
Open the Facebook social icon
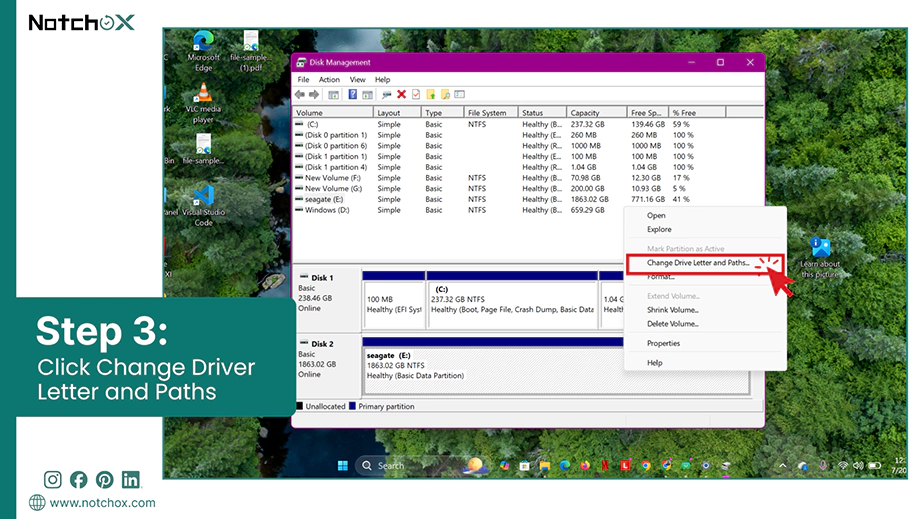coord(79,480)
